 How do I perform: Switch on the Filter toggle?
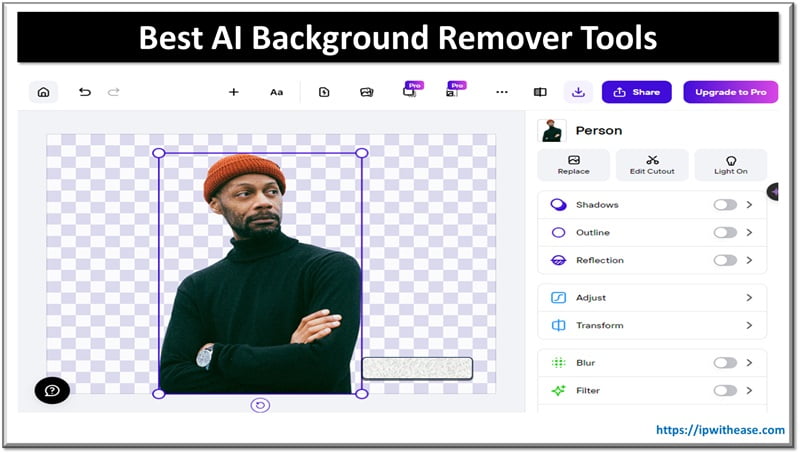coord(725,391)
